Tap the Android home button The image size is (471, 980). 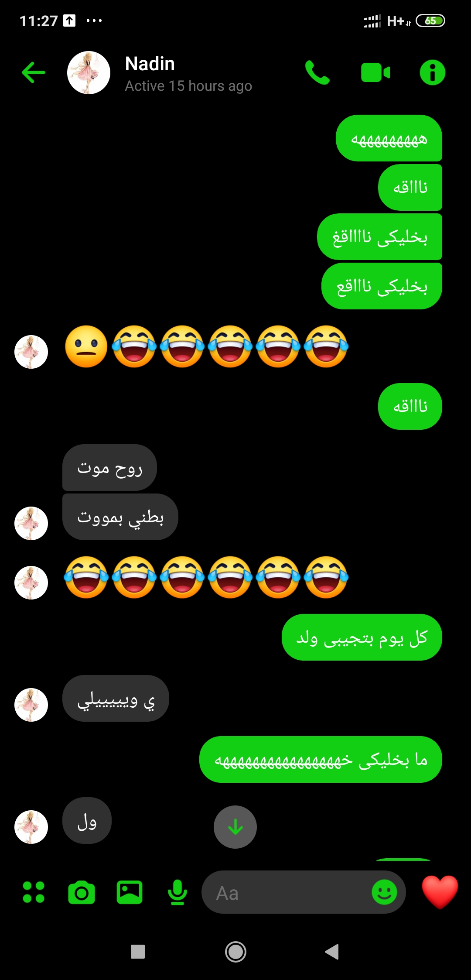235,952
